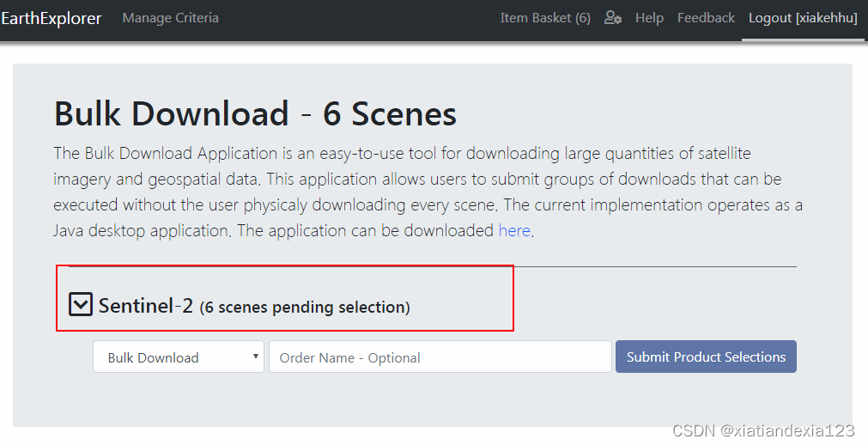Image resolution: width=868 pixels, height=445 pixels.
Task: Expand the Sentinel-2 scenes chevron
Action: click(x=80, y=304)
